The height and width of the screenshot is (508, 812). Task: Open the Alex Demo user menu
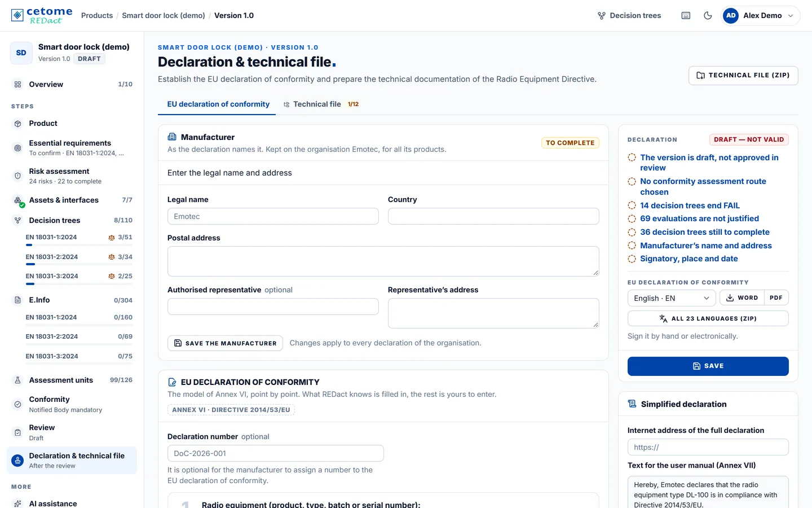[x=761, y=16]
